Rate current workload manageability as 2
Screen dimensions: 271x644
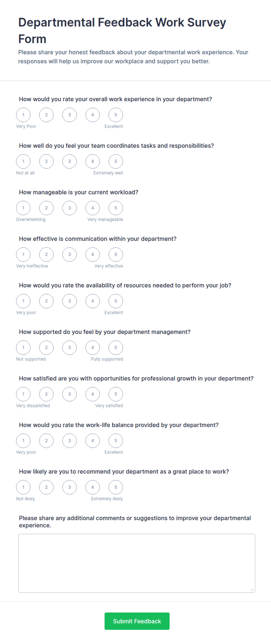click(46, 208)
